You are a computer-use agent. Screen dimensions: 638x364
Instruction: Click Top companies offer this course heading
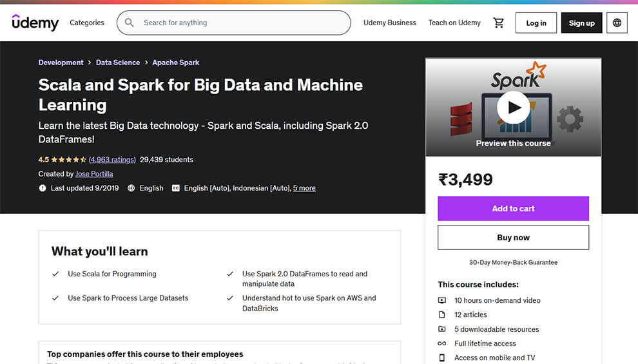tap(145, 354)
